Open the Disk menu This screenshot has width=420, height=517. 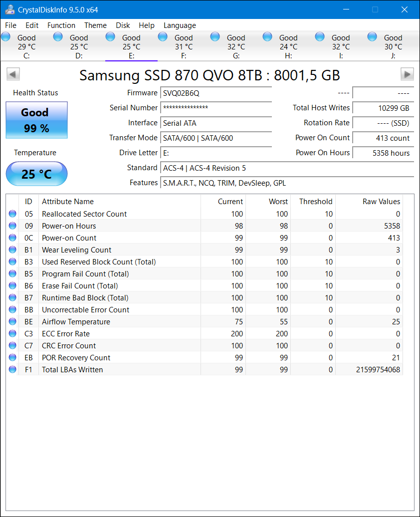point(123,25)
